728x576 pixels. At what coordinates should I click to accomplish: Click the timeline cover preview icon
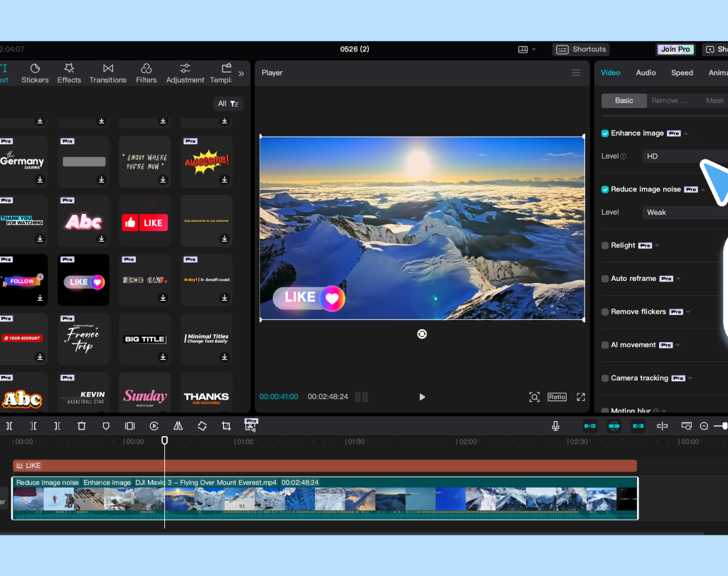point(686,426)
